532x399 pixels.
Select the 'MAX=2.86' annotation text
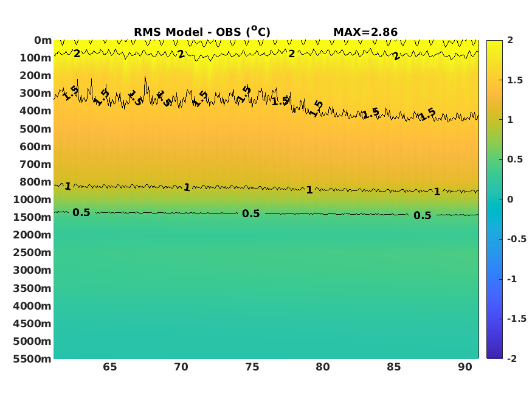coord(365,32)
